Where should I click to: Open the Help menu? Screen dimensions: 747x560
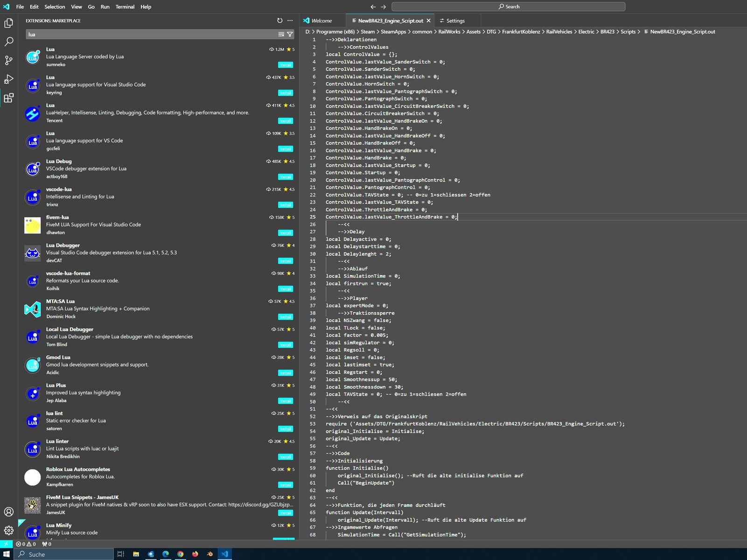coord(146,7)
